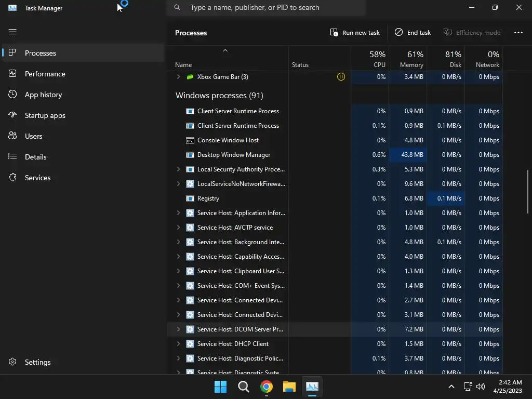
Task: Click the 43.8 MB memory cell
Action: click(x=408, y=155)
